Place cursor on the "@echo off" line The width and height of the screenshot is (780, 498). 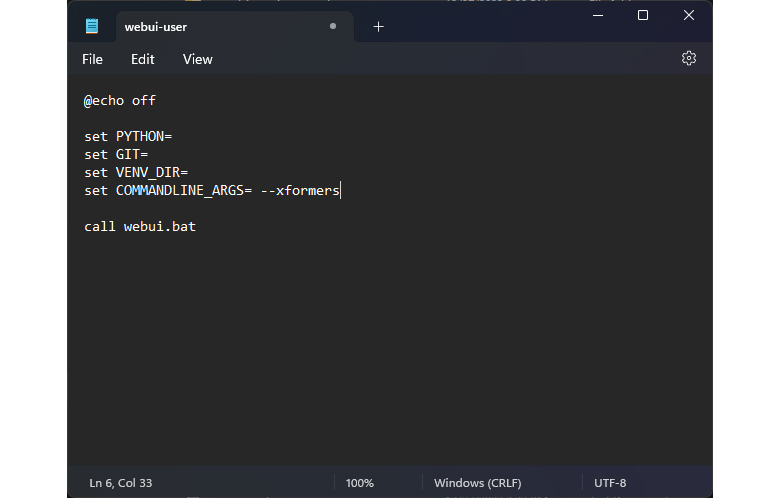tap(120, 100)
